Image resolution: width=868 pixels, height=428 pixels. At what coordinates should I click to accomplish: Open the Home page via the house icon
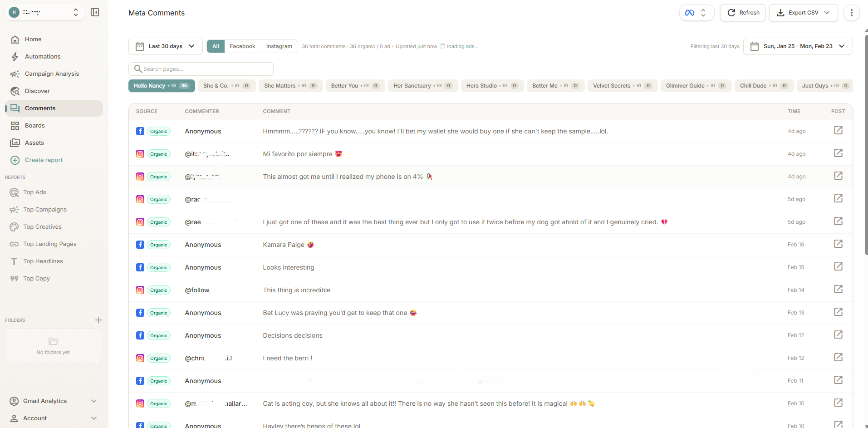15,39
